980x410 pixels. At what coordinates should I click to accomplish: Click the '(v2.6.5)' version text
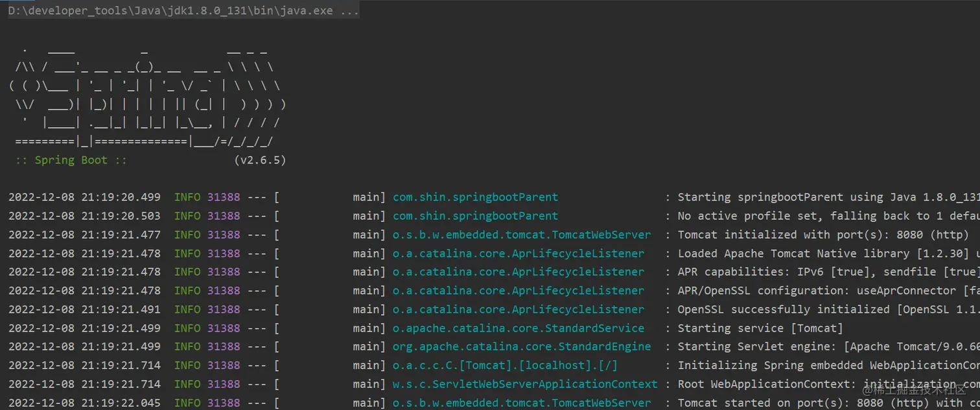[x=260, y=160]
